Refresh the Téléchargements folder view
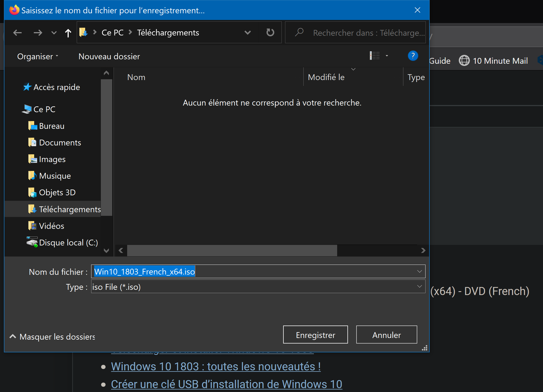543x392 pixels. (270, 33)
